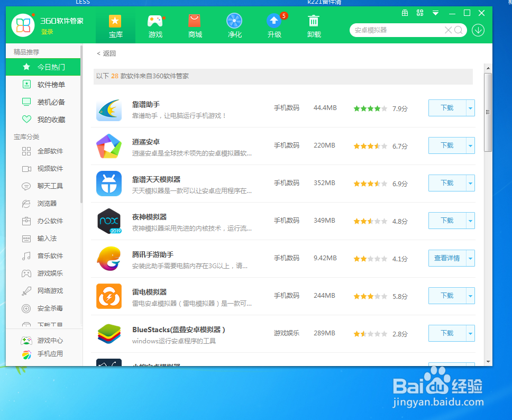512x420 pixels.
Task: Expand download options for 雷电模拟器
Action: [471, 296]
